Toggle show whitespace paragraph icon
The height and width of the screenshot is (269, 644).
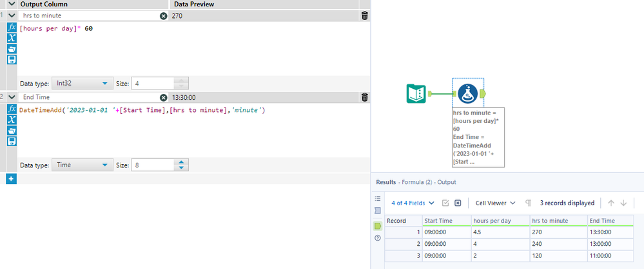tap(529, 203)
